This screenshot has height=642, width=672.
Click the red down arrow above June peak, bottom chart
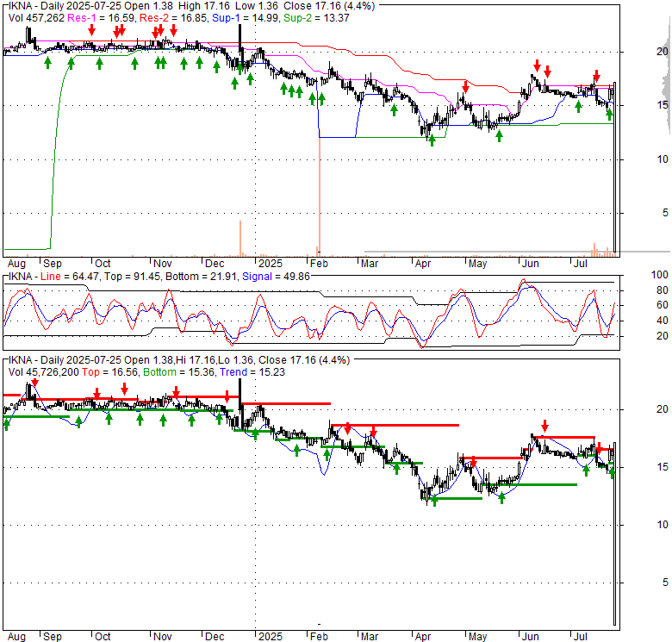[x=544, y=425]
